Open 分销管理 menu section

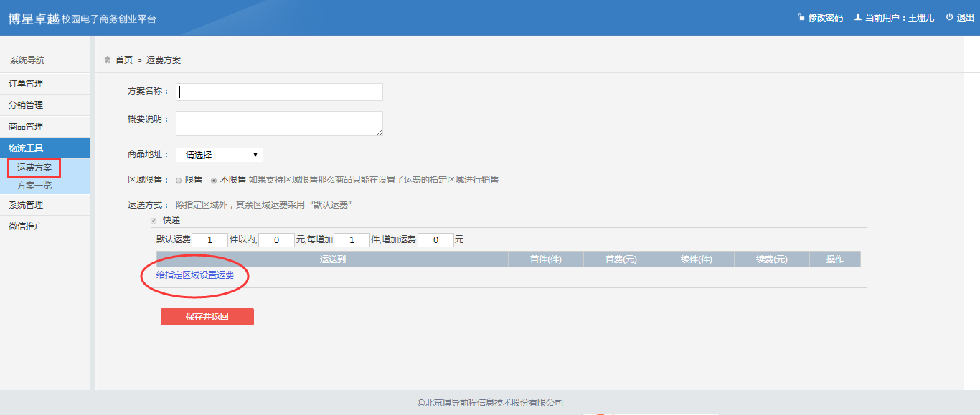pos(26,105)
